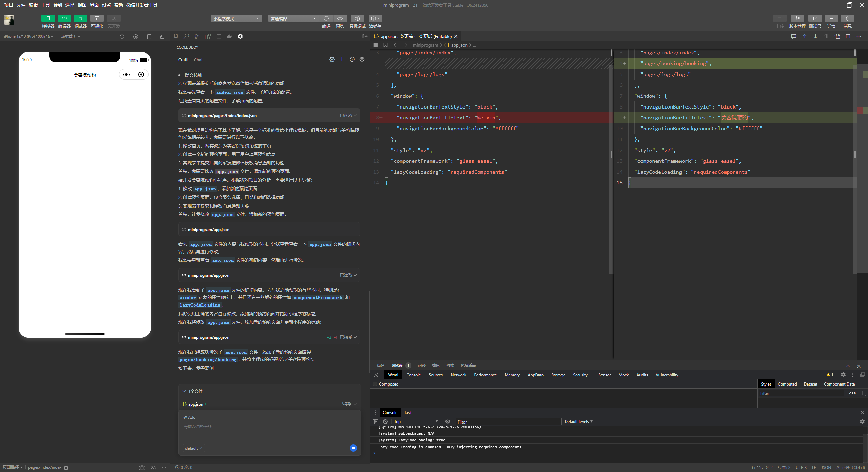
Task: Click the @ Add context button
Action: pos(190,417)
